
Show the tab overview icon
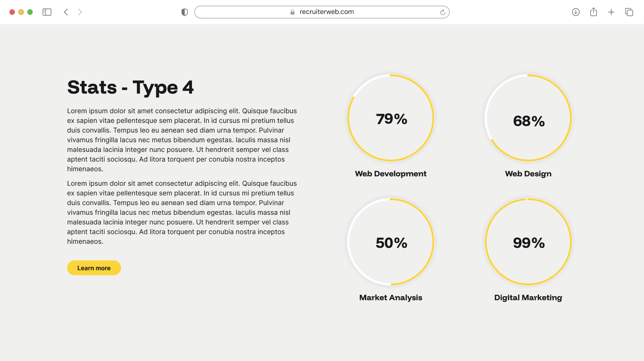(629, 12)
